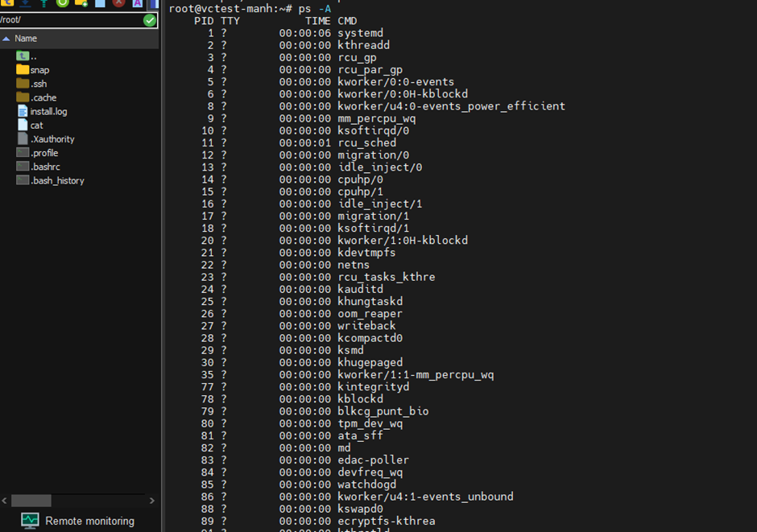Select the .ssh folder
The height and width of the screenshot is (532, 757).
coord(39,84)
